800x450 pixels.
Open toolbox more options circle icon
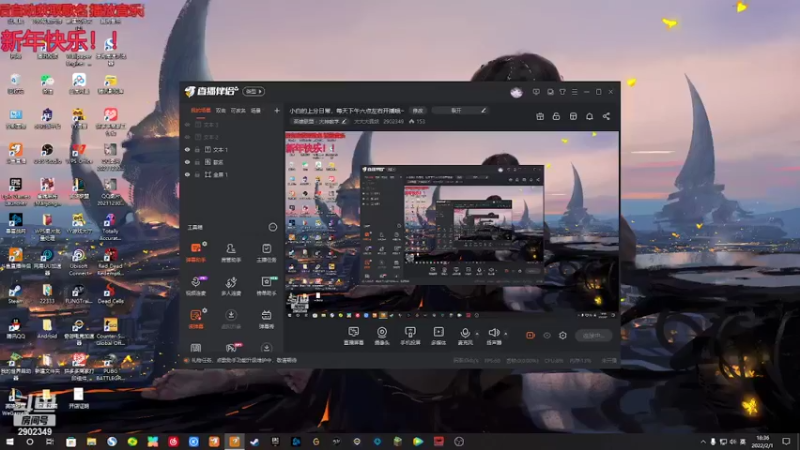tap(273, 227)
